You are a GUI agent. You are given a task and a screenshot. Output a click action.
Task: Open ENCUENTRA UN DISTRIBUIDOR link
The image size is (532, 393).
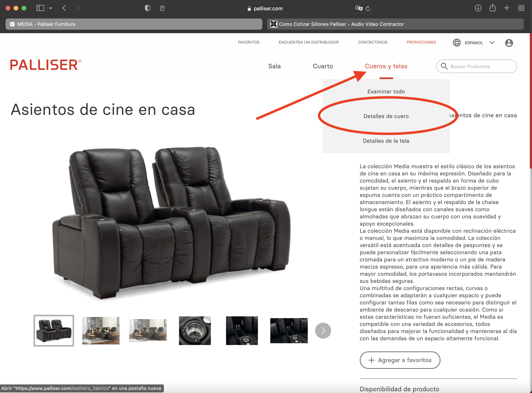pyautogui.click(x=309, y=42)
